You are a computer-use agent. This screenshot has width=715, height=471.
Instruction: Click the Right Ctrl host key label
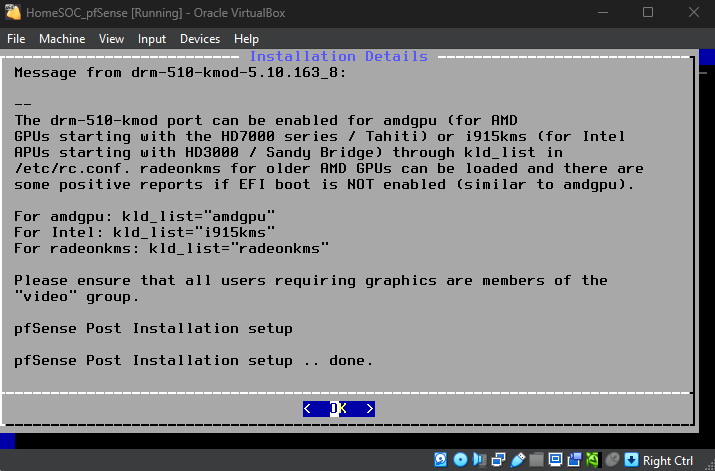click(x=669, y=460)
